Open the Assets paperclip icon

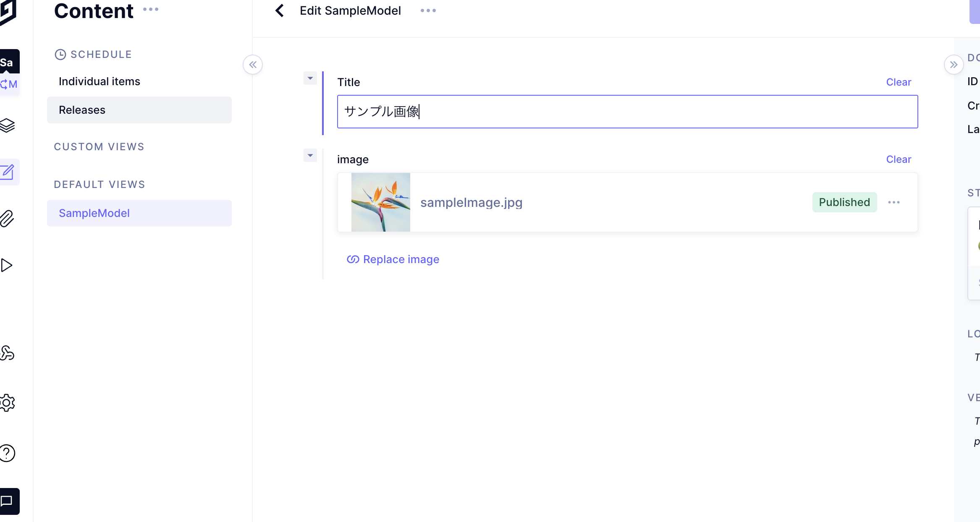pyautogui.click(x=7, y=219)
